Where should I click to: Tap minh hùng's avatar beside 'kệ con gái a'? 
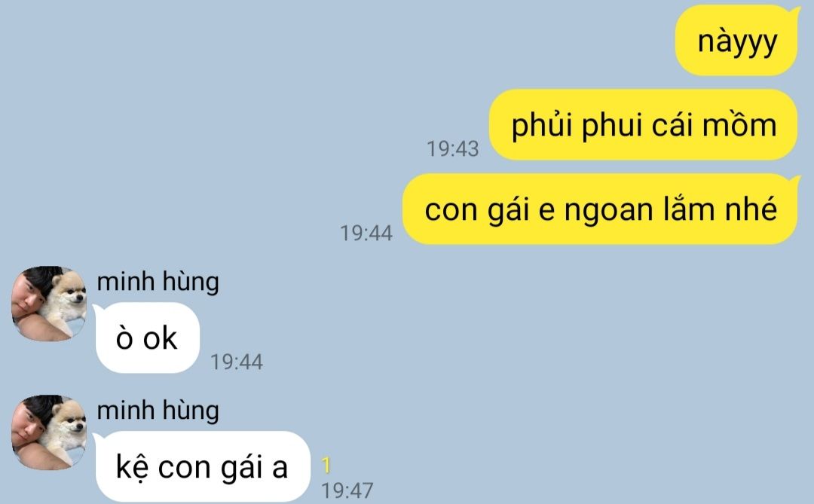click(49, 432)
